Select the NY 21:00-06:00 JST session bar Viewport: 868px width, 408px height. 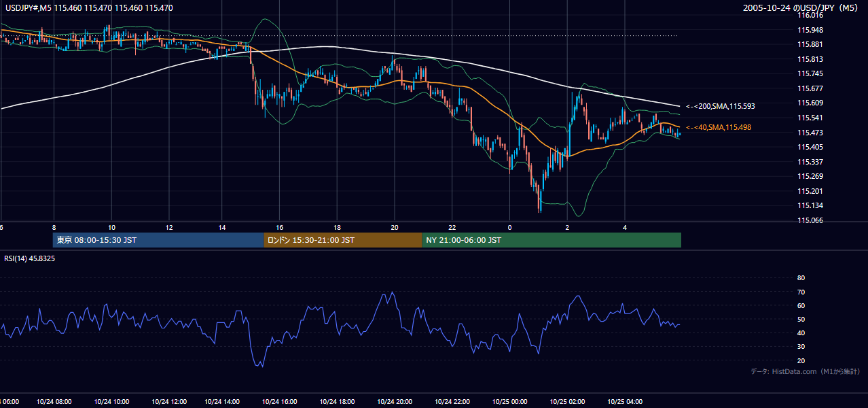551,240
